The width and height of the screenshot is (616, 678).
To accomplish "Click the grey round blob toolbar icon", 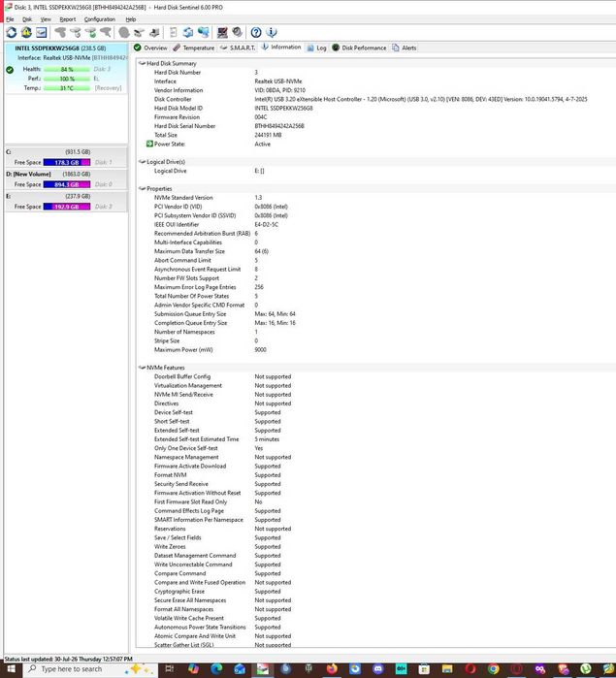I will (x=124, y=32).
